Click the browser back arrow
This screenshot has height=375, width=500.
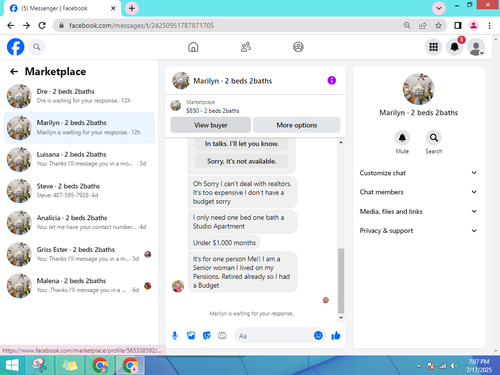pos(11,25)
